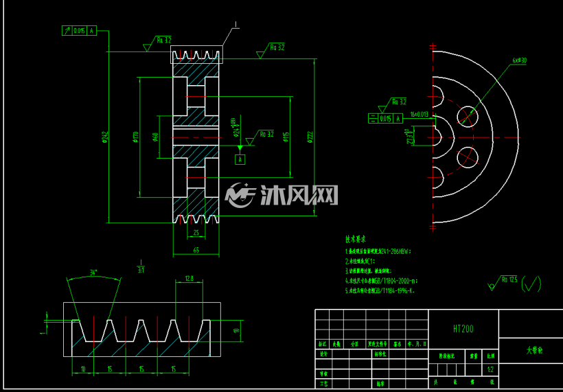Click the 16±0.013 keyway dimension
Screen dimensions: 563x392
[420, 114]
